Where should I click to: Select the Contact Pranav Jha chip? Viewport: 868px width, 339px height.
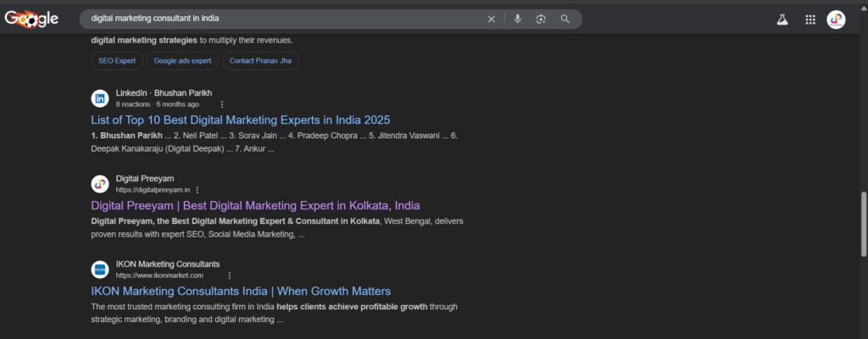click(260, 61)
